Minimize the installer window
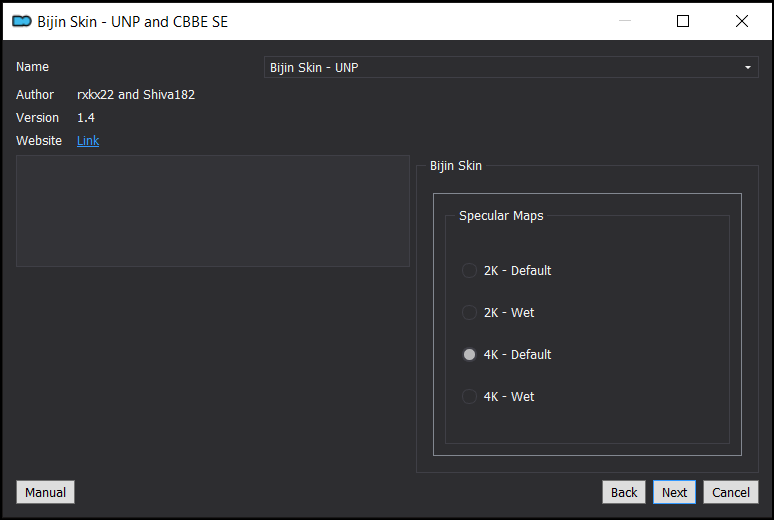Screen dimensions: 774x520 (625, 21)
